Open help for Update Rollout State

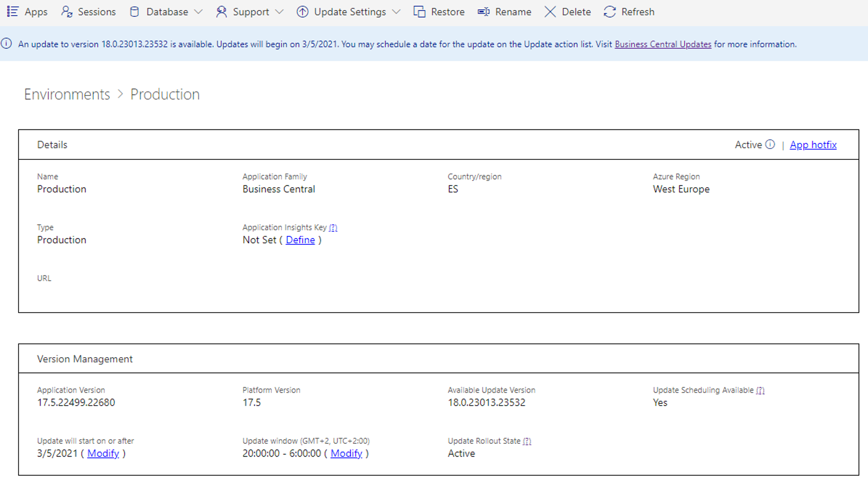(x=527, y=441)
